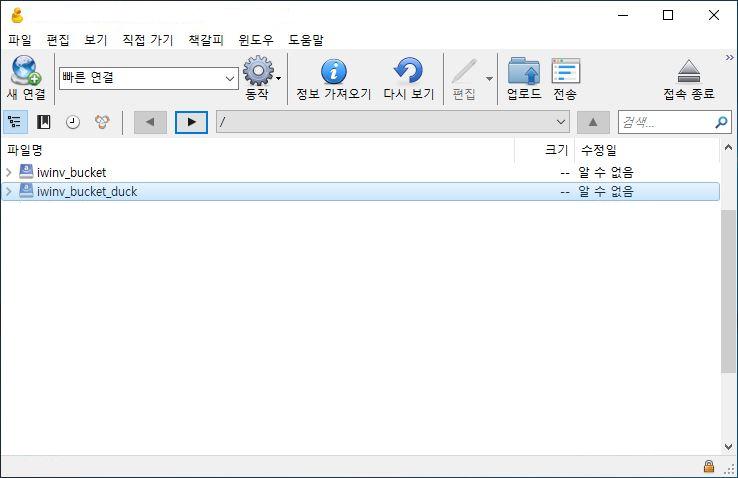Click the search magnifier icon

(x=721, y=123)
